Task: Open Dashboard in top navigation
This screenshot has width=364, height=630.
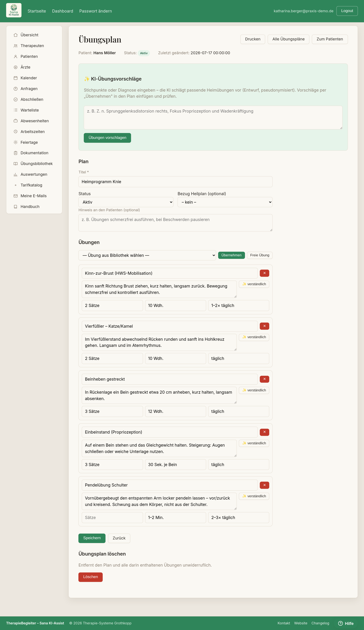Action: point(63,11)
